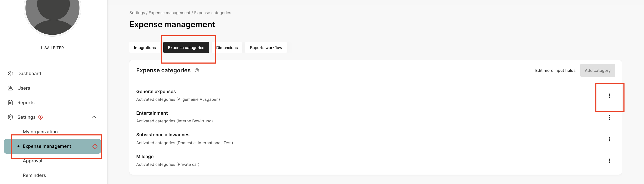The height and width of the screenshot is (184, 644).
Task: Open three-dot menu for Entertainment
Action: (609, 117)
